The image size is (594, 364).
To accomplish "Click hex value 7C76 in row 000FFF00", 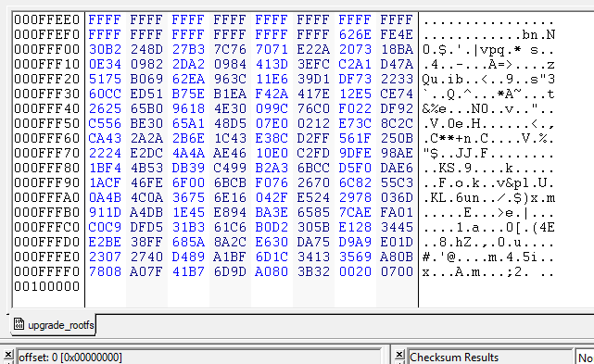I will pyautogui.click(x=230, y=50).
